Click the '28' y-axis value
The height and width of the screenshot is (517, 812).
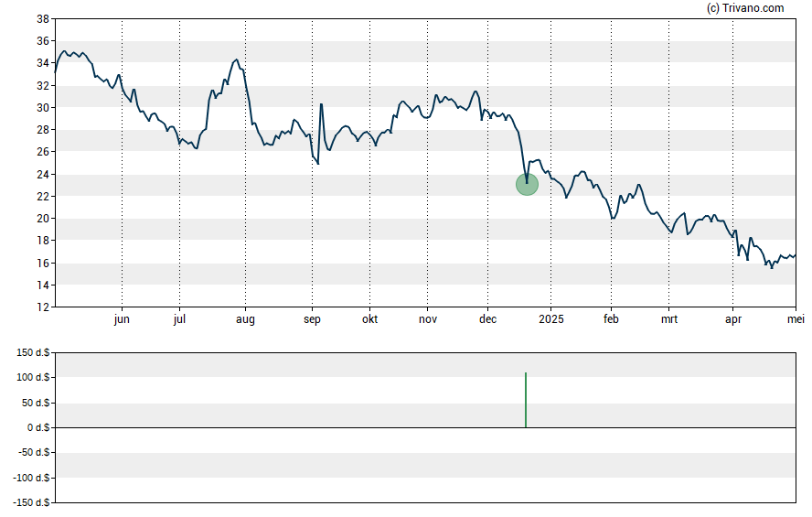point(43,130)
